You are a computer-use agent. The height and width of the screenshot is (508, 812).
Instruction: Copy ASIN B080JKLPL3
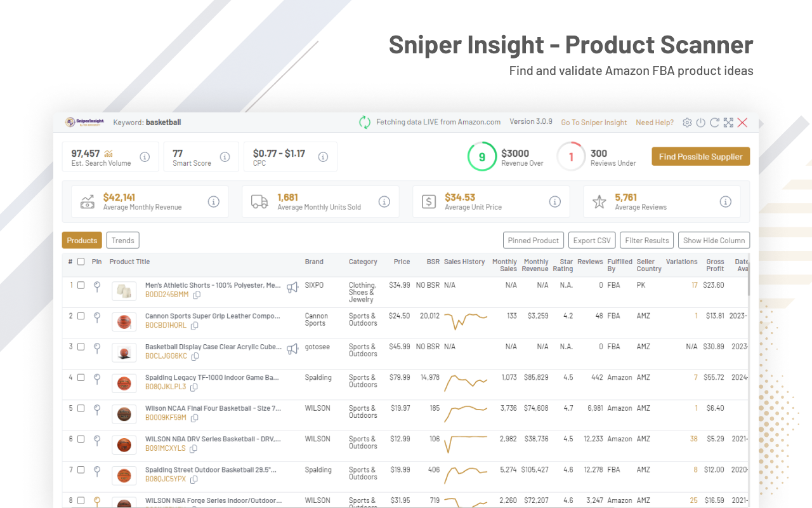point(195,387)
